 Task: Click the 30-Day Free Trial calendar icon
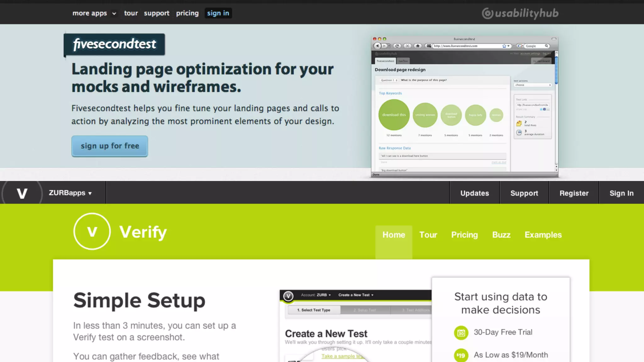(461, 332)
